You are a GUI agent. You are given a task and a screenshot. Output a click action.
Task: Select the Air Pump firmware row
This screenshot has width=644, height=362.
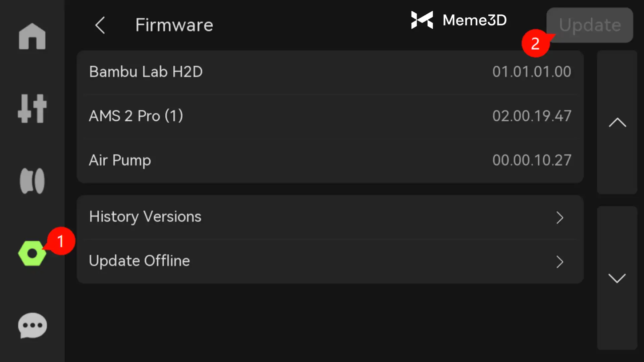coord(330,161)
